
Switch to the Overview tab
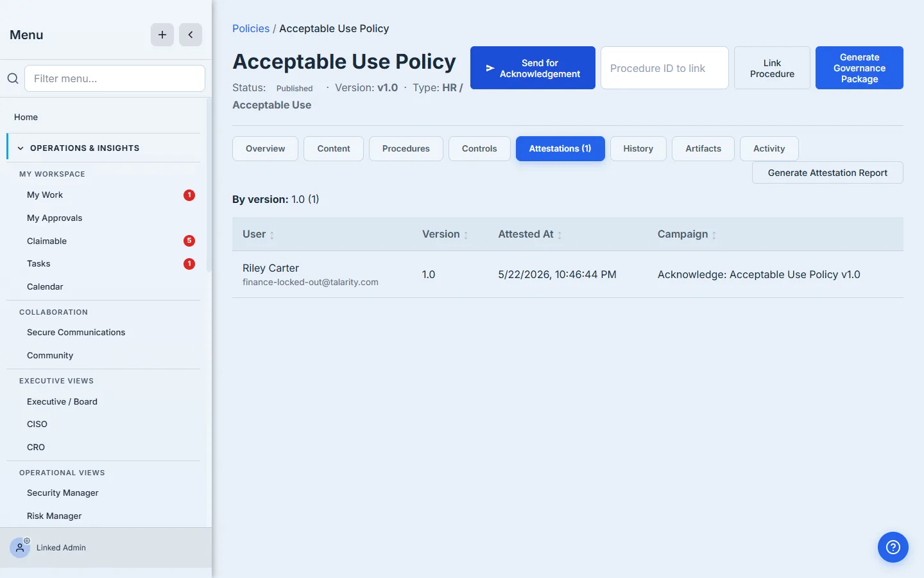click(265, 148)
